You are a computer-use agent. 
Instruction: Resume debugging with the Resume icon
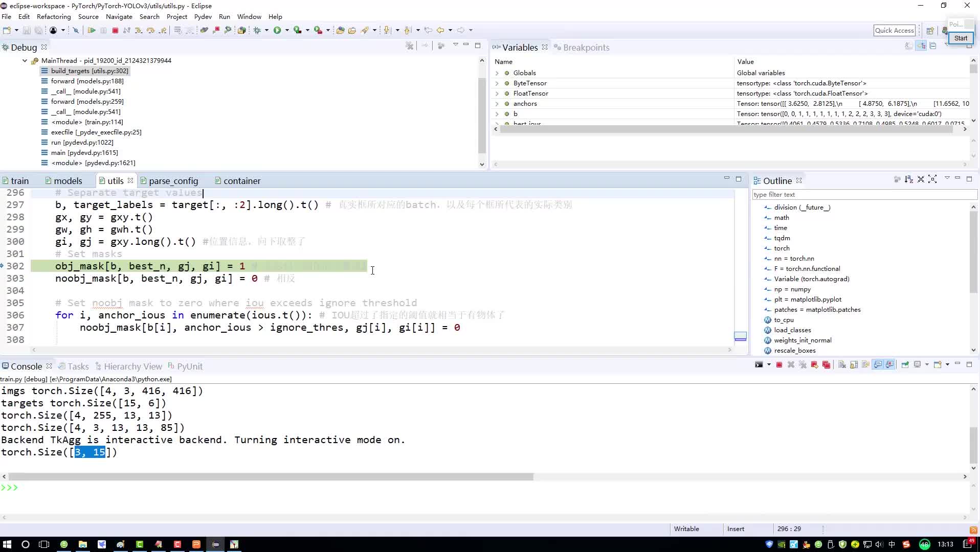pyautogui.click(x=92, y=30)
